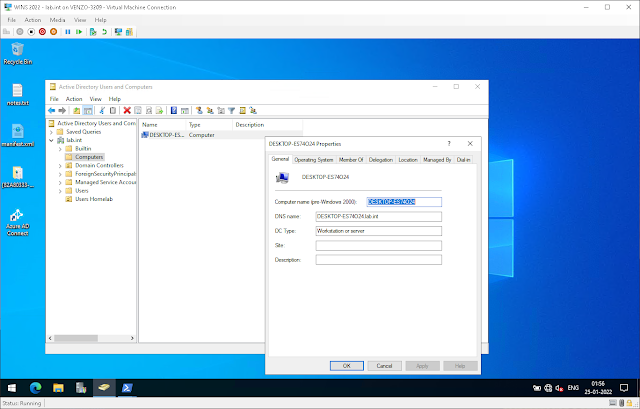Viewport: 640px width, 409px height.
Task: Click the tree pane horizontal scrollbar thumb
Action: (76, 338)
